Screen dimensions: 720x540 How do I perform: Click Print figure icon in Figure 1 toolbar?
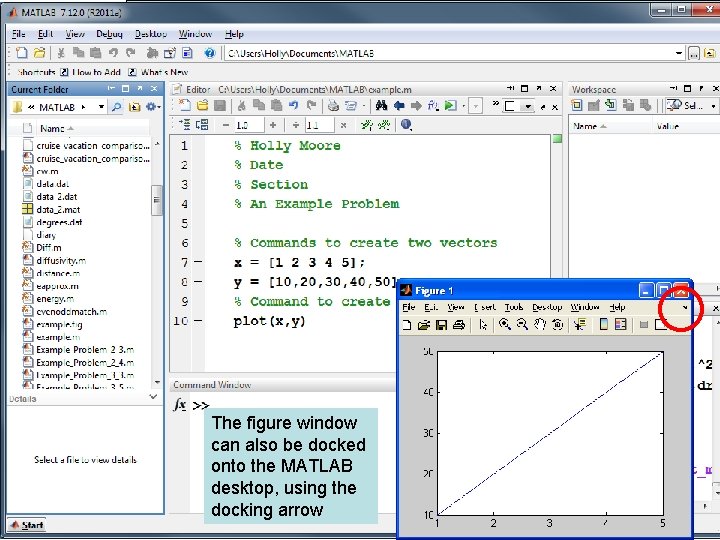[x=458, y=325]
